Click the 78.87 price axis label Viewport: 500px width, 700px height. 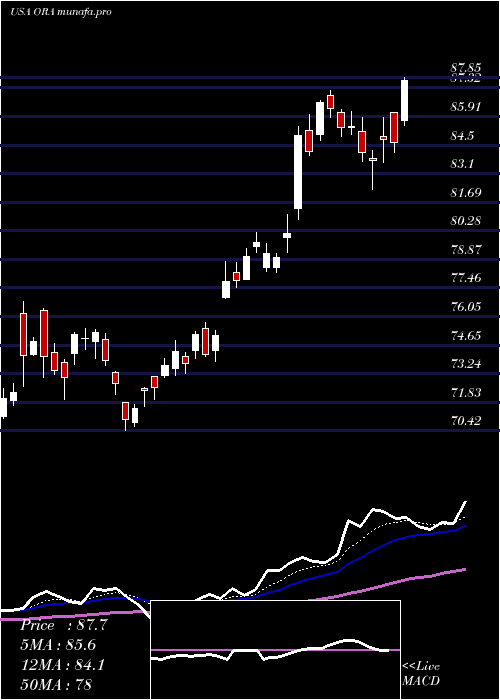[x=466, y=250]
